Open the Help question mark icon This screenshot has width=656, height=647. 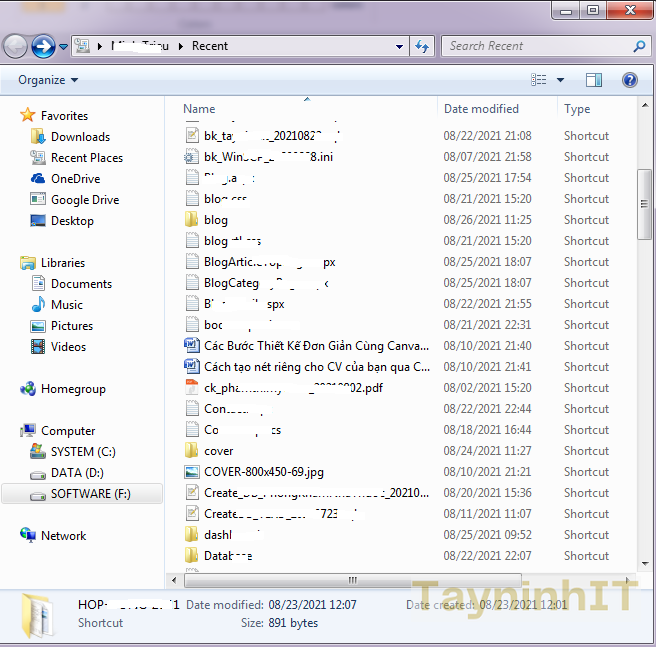[630, 80]
